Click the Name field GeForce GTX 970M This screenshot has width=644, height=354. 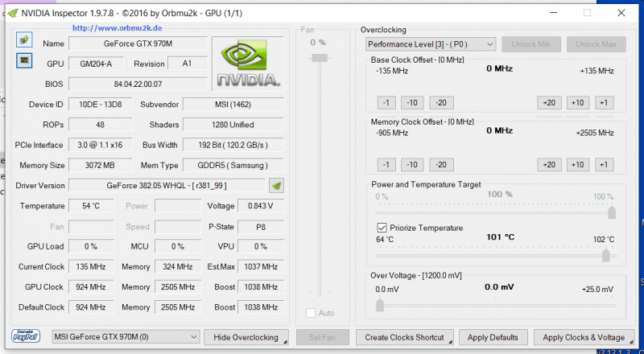point(138,43)
